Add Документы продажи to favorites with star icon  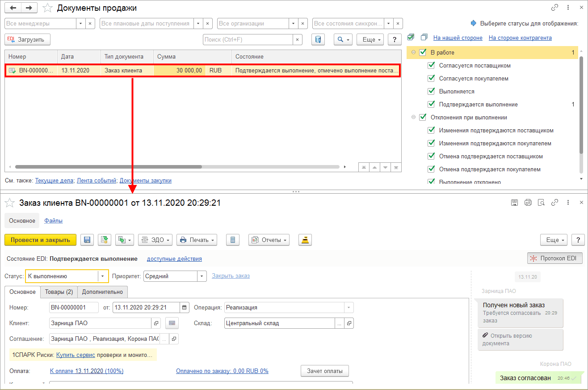pos(47,8)
